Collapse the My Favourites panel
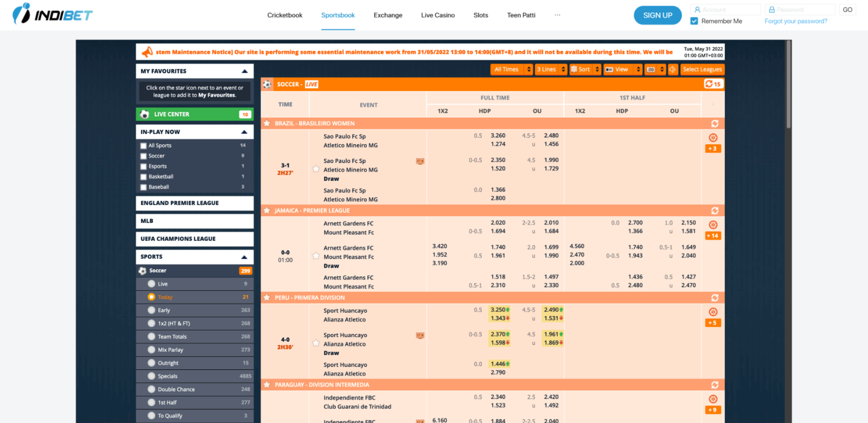868x423 pixels. click(244, 71)
